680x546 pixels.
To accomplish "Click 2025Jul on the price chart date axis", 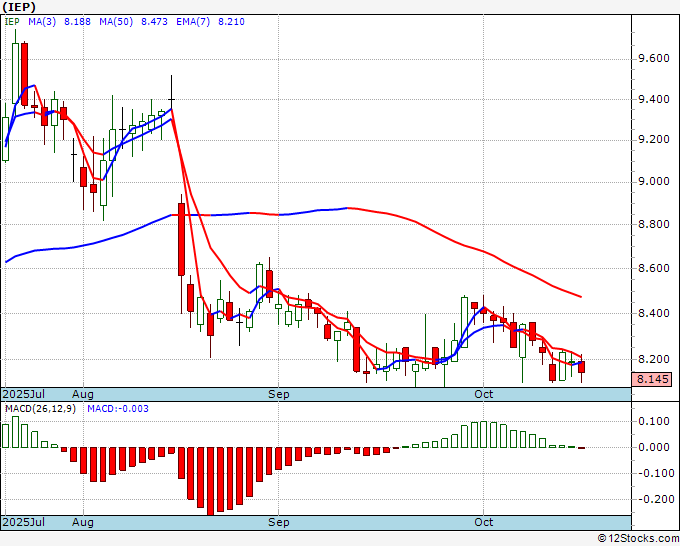I will [23, 394].
